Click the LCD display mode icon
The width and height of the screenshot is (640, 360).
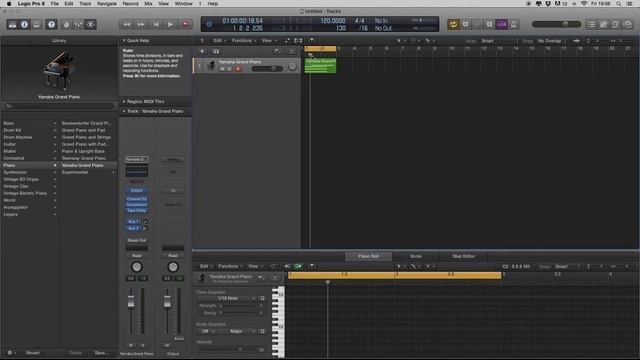click(x=209, y=24)
